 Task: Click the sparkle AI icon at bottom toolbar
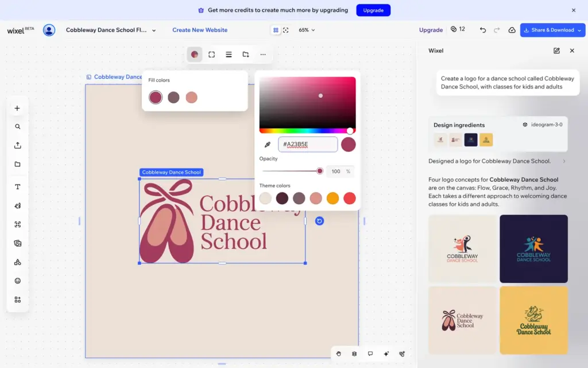[x=386, y=354]
